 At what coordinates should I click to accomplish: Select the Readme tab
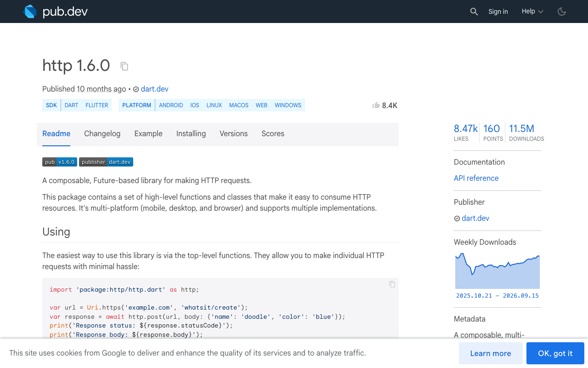click(x=56, y=134)
